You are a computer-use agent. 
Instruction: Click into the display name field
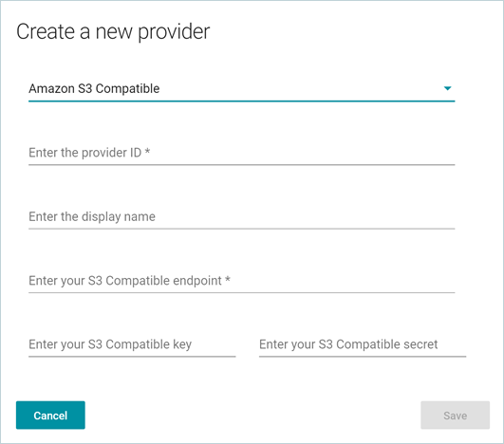(x=242, y=216)
